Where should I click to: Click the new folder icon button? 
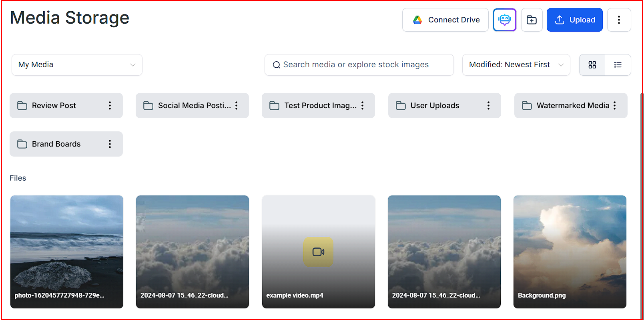[x=532, y=20]
